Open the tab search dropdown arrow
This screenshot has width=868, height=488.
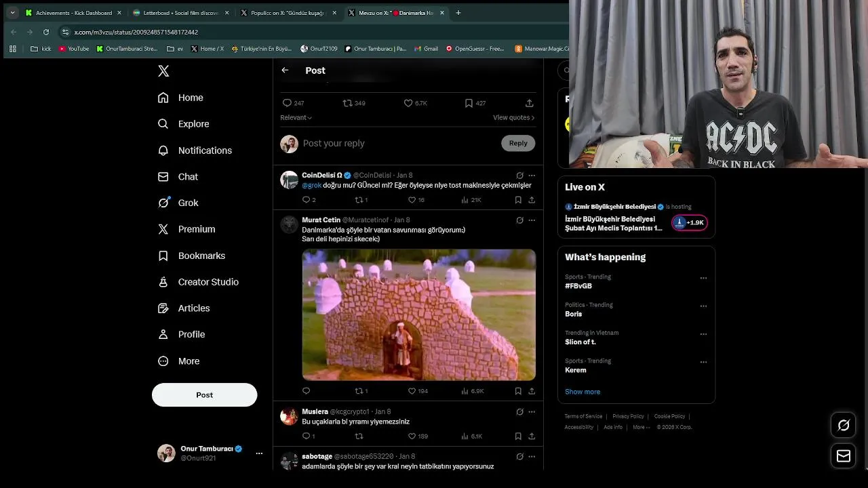(x=12, y=13)
